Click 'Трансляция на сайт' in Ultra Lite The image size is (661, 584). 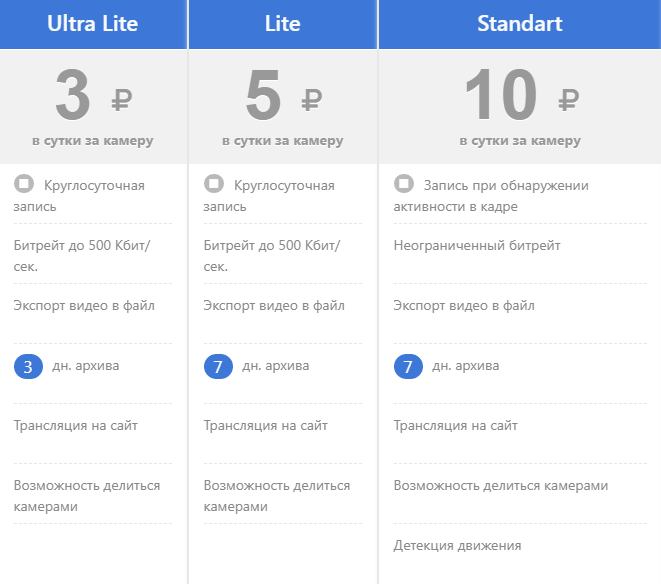pyautogui.click(x=76, y=425)
